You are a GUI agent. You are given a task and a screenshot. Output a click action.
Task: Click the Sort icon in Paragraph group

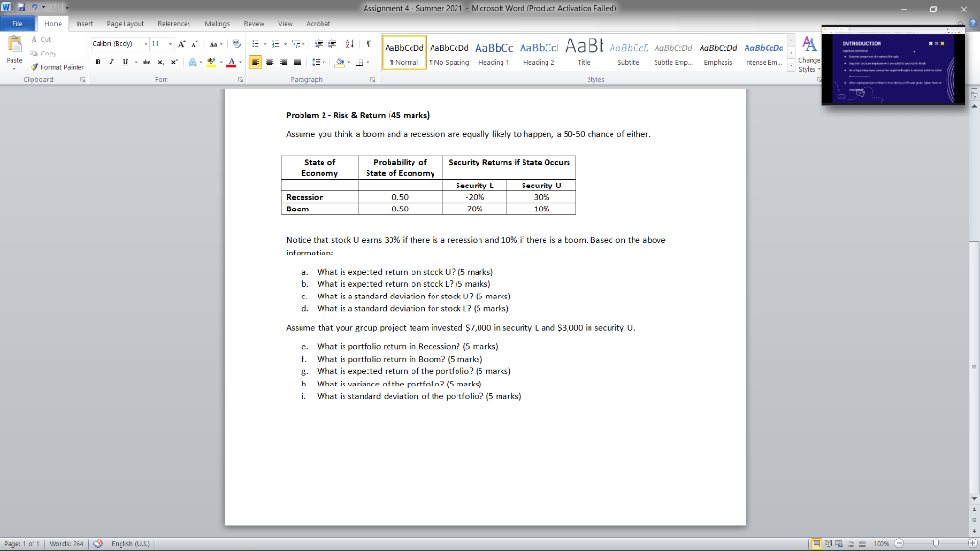click(350, 43)
